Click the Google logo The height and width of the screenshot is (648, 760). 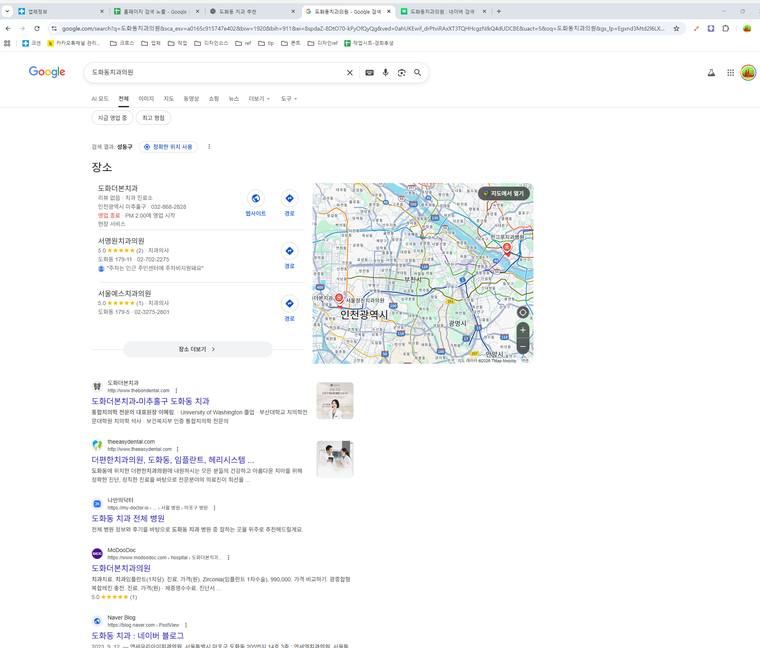(x=47, y=72)
